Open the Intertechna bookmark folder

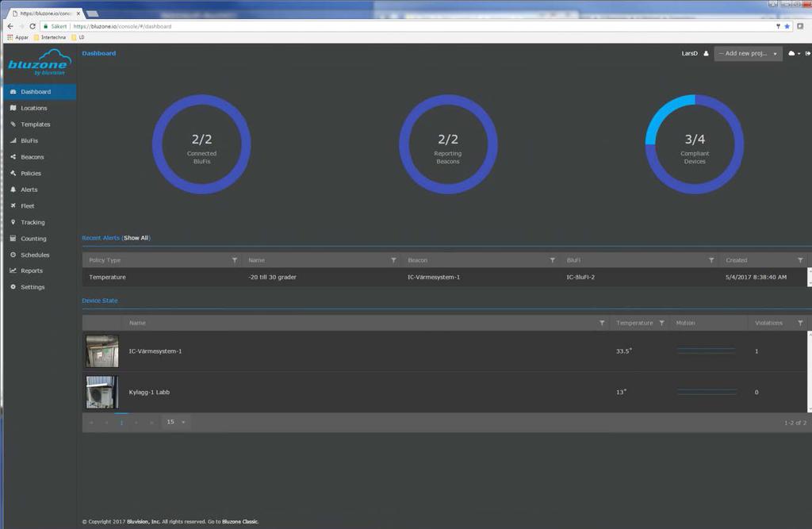pos(50,37)
